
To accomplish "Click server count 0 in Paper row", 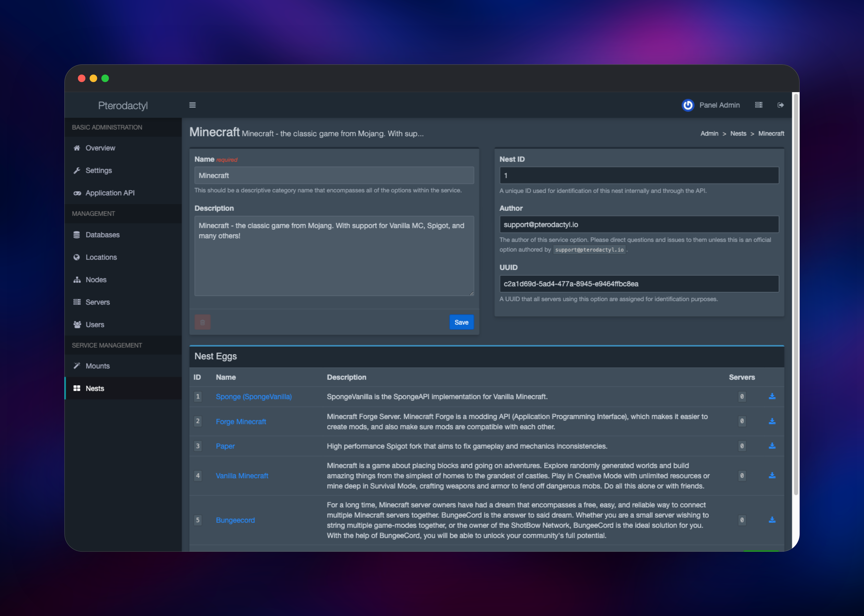I will [742, 446].
